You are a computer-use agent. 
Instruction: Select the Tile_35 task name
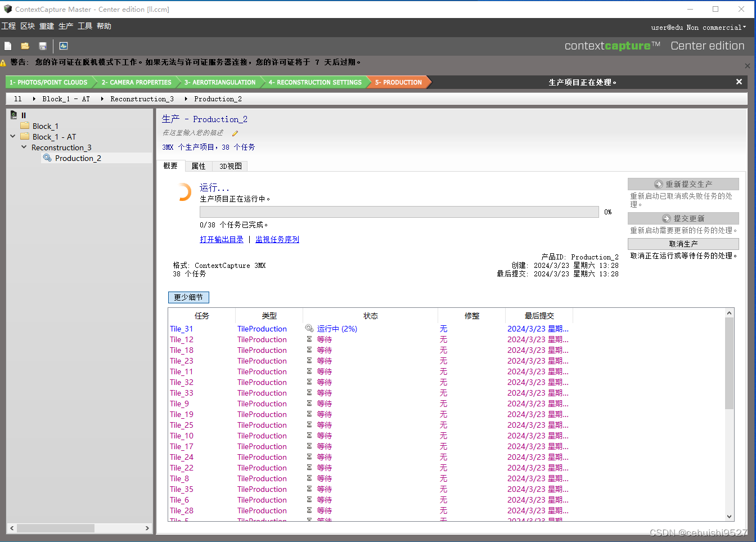182,489
